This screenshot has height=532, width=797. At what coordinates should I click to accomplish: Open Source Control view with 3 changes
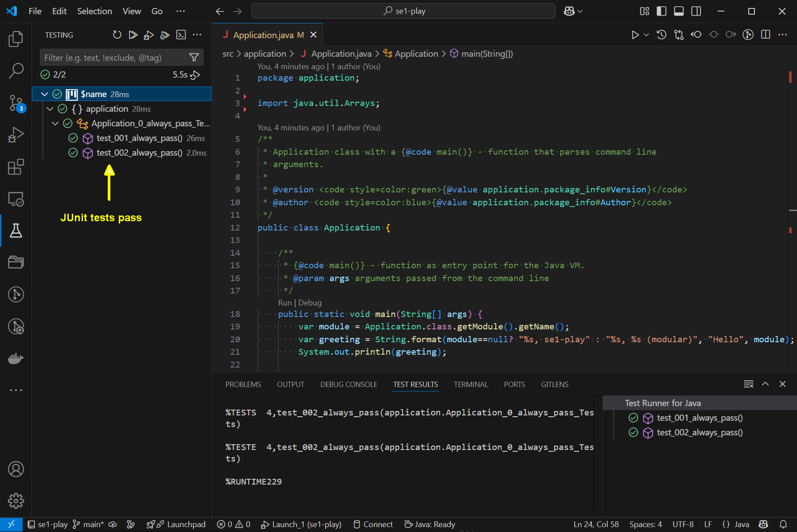[16, 103]
